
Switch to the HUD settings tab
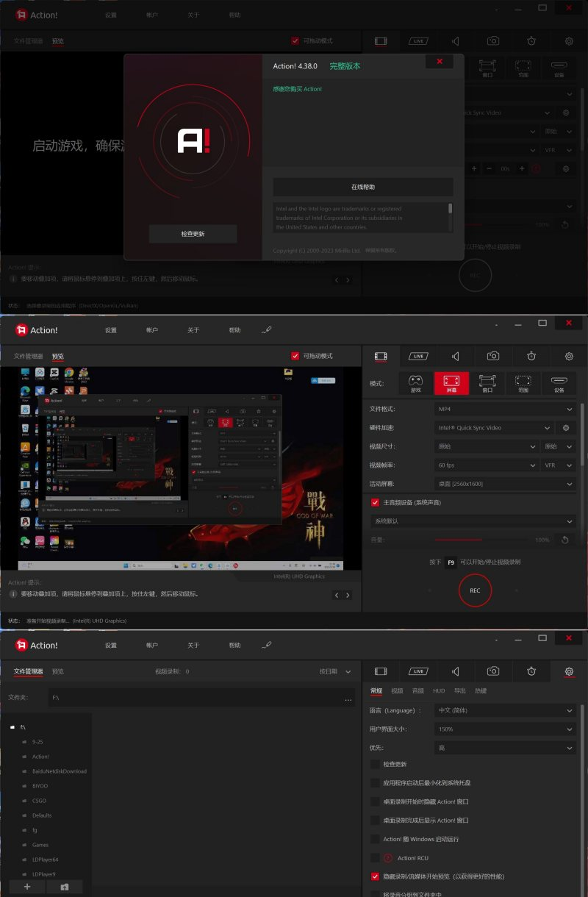[x=439, y=691]
